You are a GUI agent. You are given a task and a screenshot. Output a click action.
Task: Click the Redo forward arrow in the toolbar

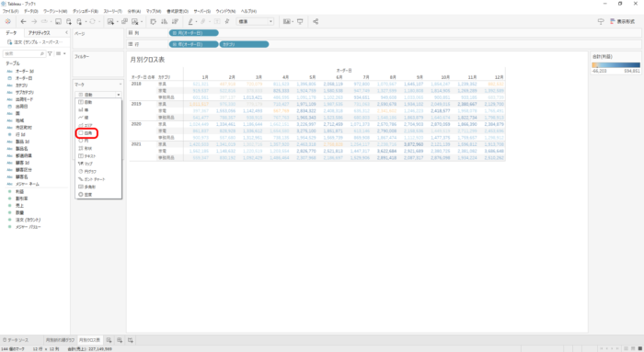click(34, 21)
